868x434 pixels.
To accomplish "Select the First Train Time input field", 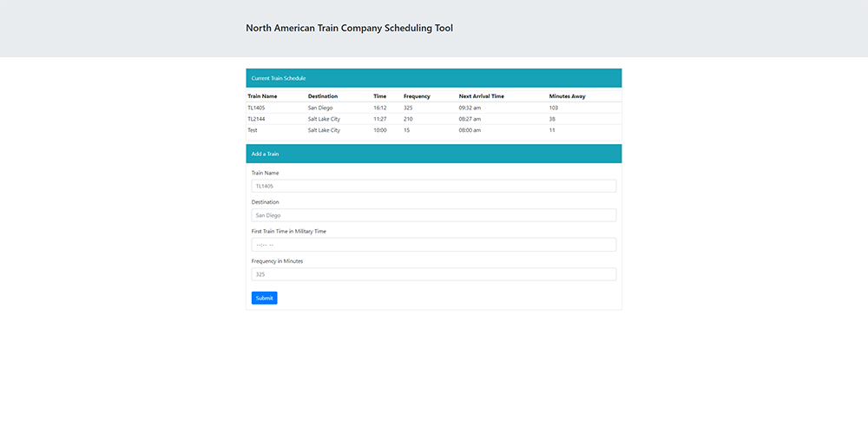I will pos(433,245).
